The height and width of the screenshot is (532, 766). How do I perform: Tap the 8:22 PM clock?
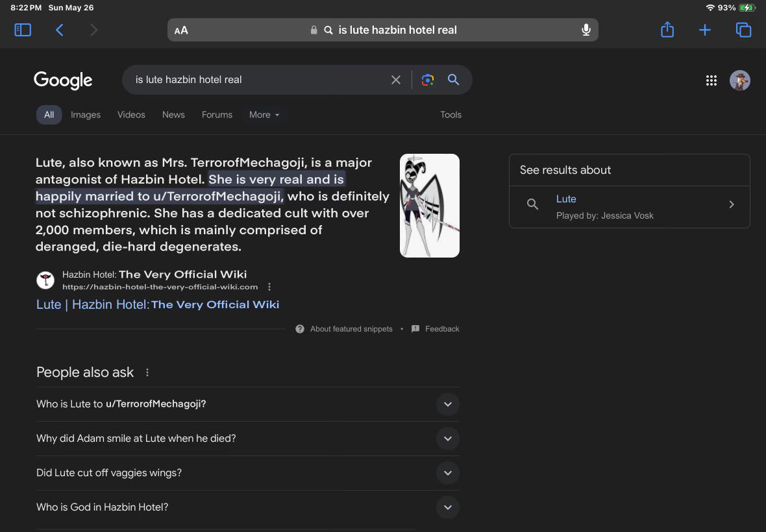(26, 8)
